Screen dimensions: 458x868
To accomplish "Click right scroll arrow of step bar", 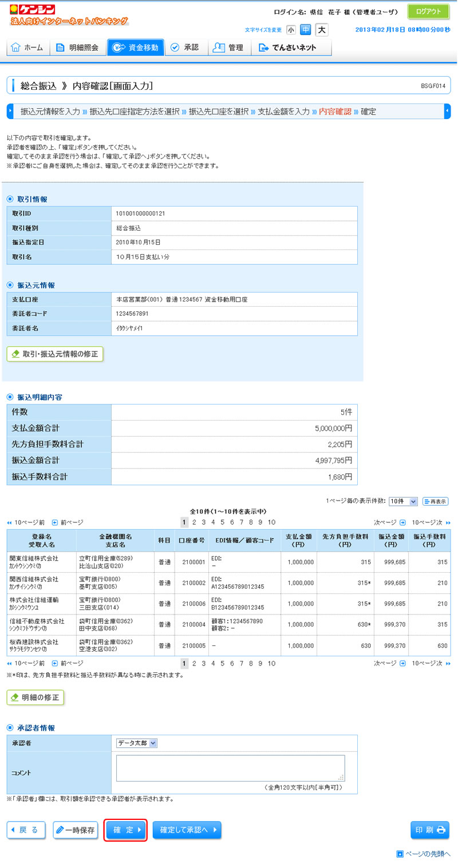I will click(447, 112).
